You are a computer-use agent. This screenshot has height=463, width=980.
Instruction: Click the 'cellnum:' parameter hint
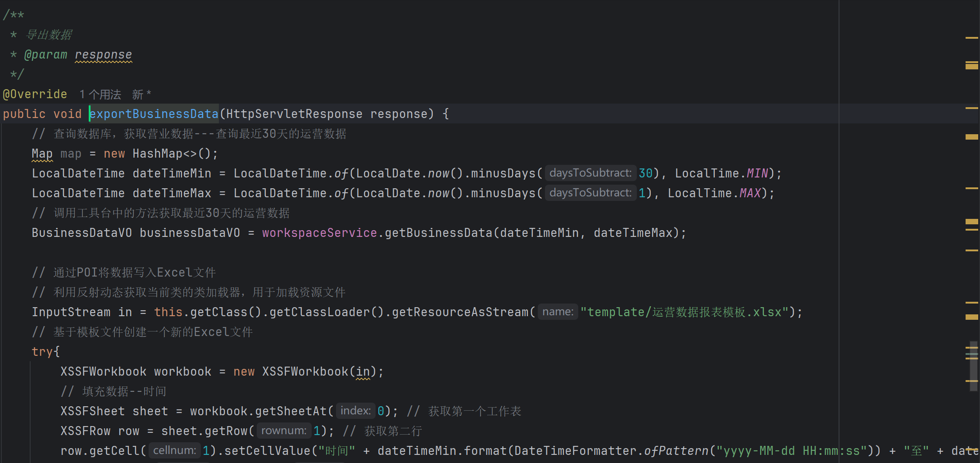pyautogui.click(x=174, y=450)
